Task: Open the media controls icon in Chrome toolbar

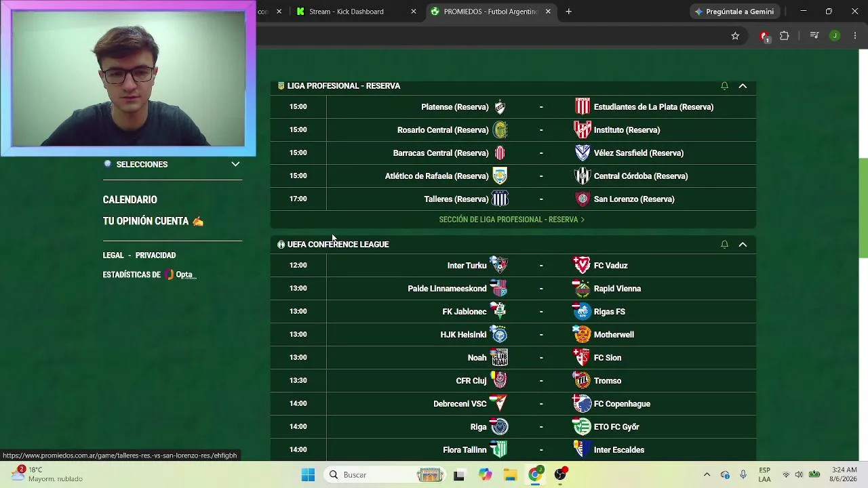Action: tap(814, 36)
